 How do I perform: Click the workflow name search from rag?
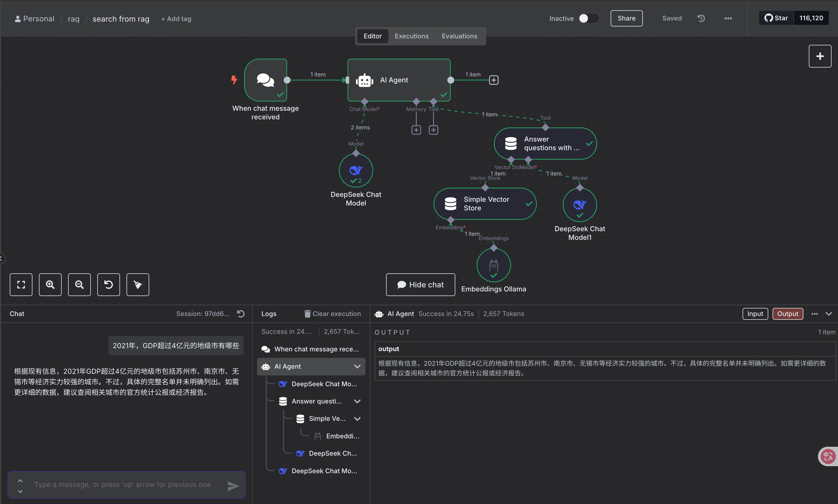pos(121,19)
